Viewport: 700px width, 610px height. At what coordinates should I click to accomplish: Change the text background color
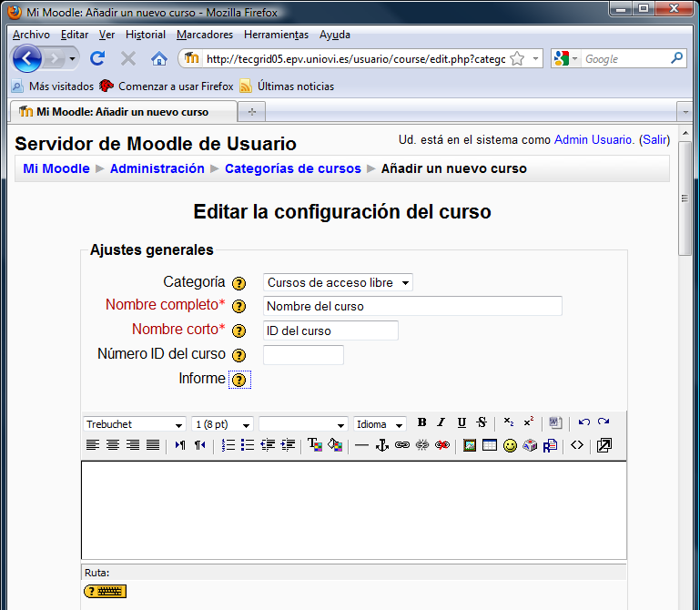pyautogui.click(x=335, y=445)
